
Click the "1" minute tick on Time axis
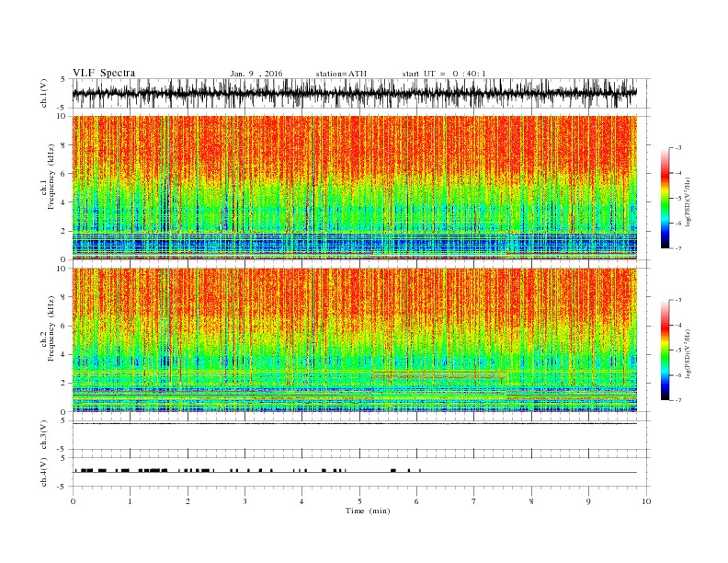(130, 501)
